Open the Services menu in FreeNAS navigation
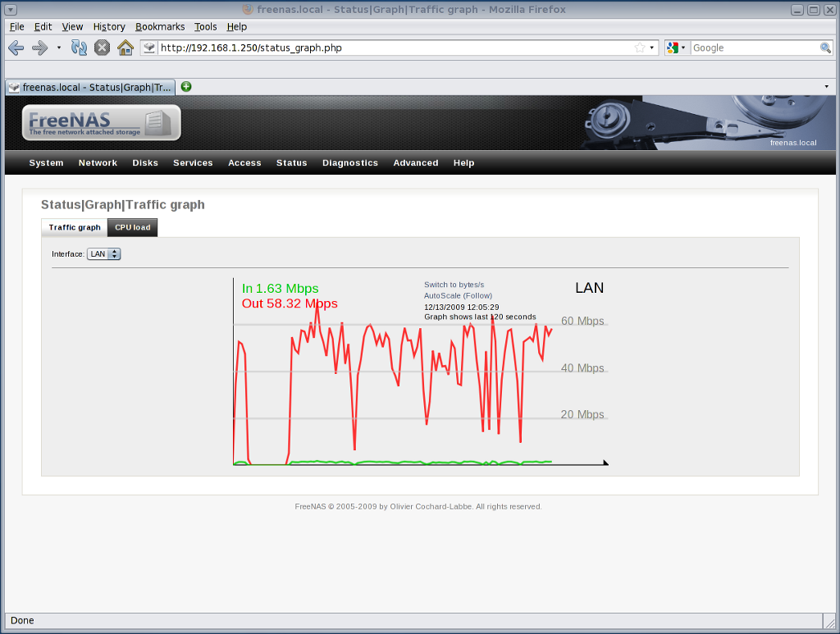The width and height of the screenshot is (840, 634). [193, 163]
